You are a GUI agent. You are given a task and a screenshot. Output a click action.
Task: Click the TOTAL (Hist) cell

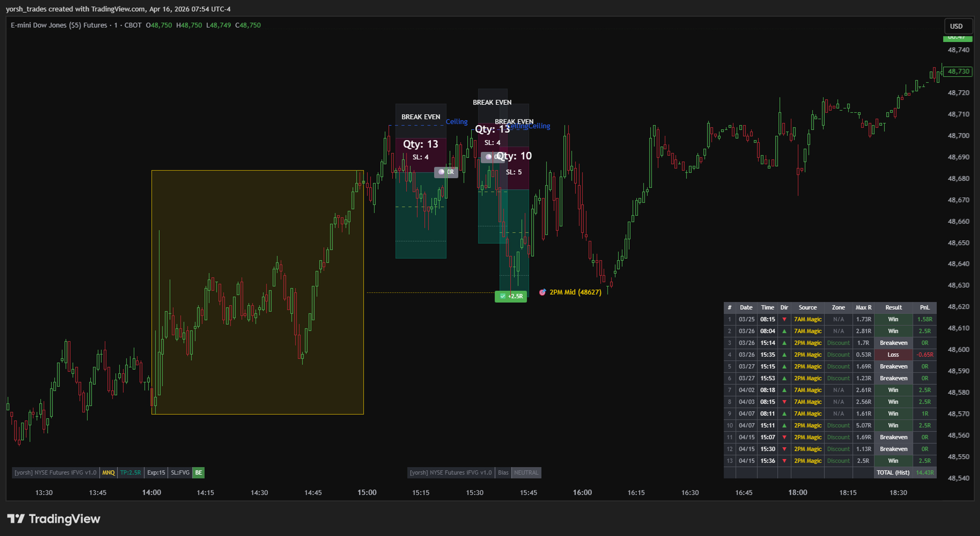coord(893,472)
